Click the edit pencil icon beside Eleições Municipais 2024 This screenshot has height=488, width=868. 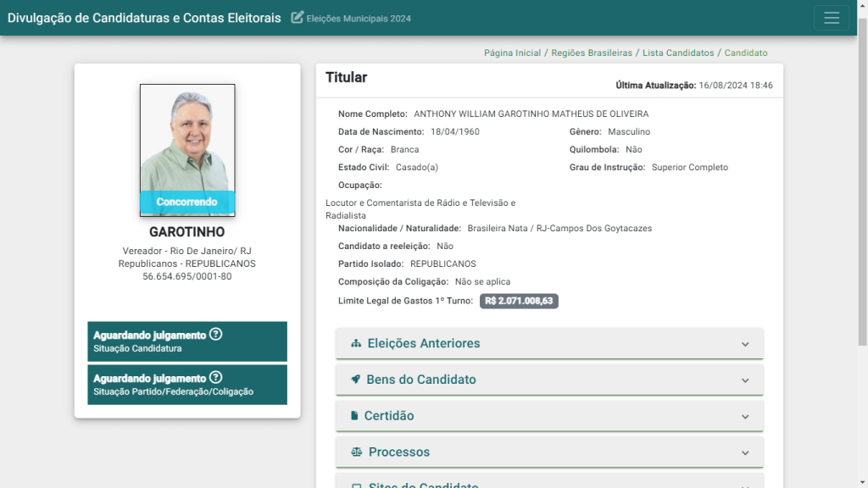298,17
